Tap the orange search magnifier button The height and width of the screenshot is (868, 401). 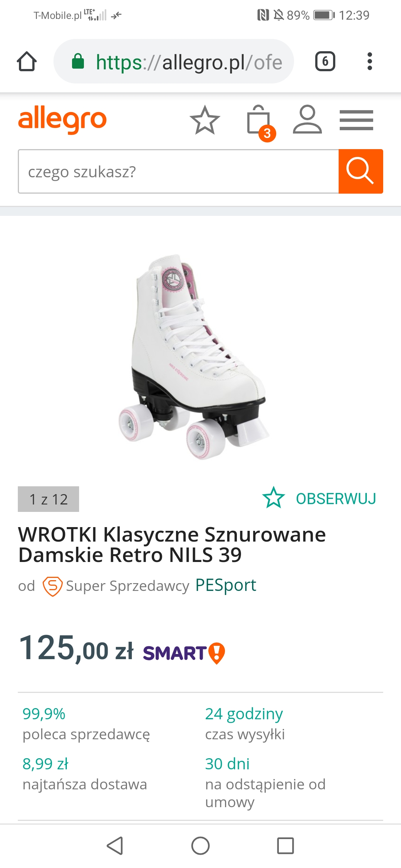pos(361,171)
